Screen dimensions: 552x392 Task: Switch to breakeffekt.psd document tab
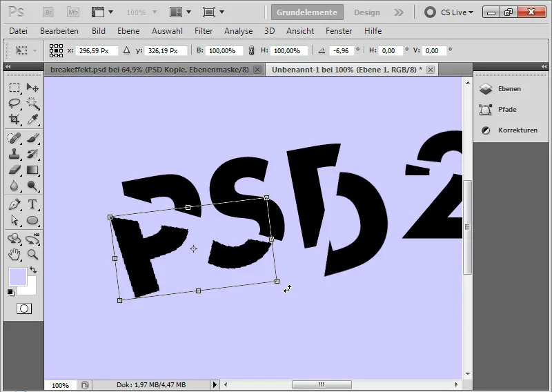pos(149,70)
